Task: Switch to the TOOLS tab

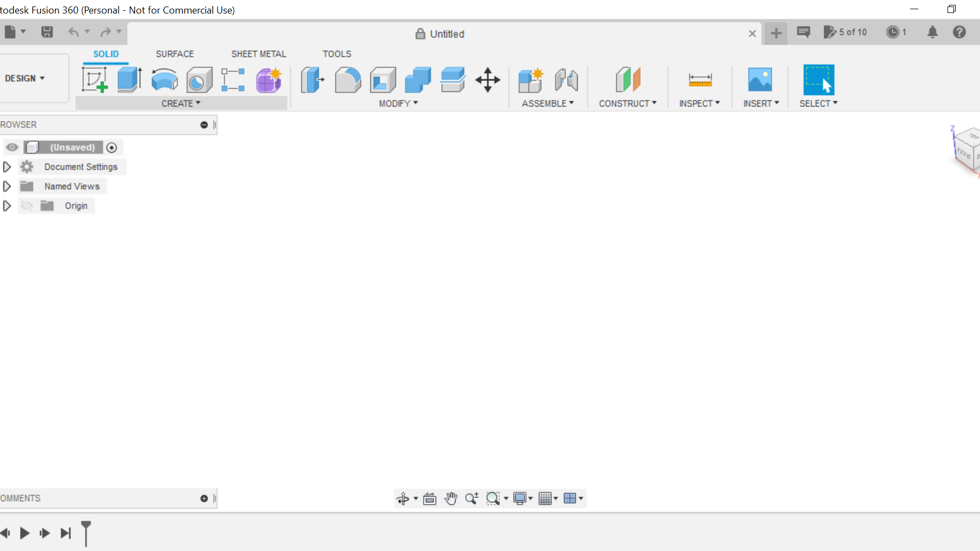Action: [x=337, y=54]
